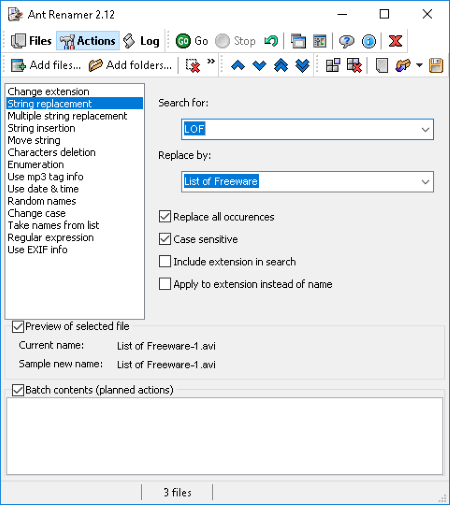Move file to bottom with double down arrow
The image size is (450, 505).
[302, 65]
